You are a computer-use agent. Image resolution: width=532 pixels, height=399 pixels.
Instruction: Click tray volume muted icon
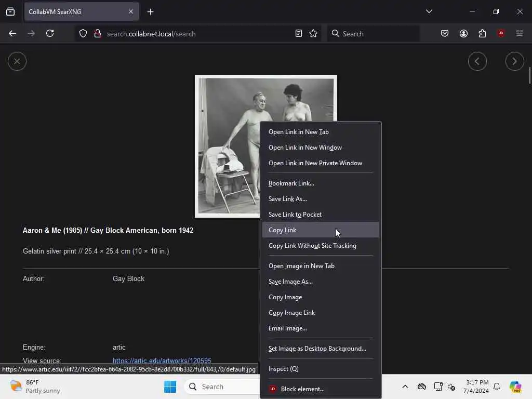point(451,387)
